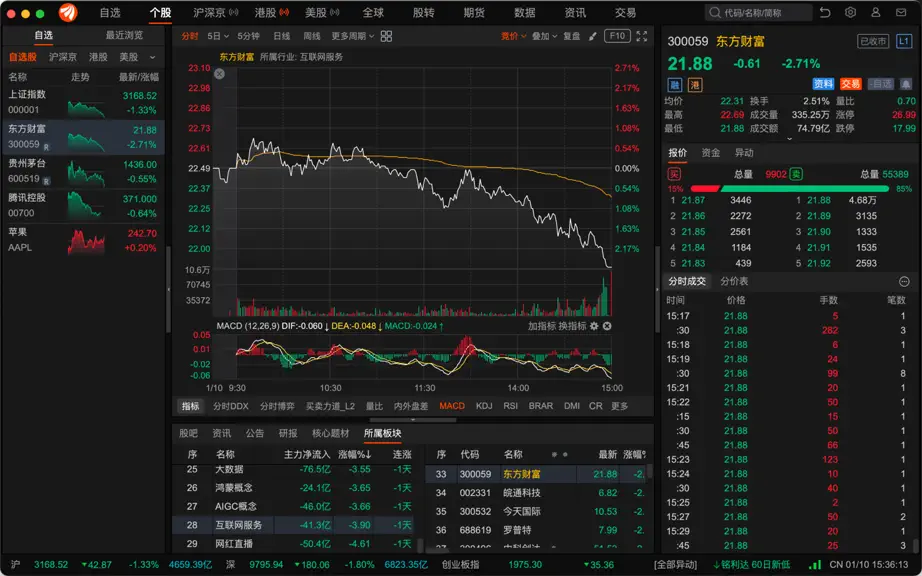Toggle the L1 quote level badge
The height and width of the screenshot is (576, 922).
[x=904, y=42]
